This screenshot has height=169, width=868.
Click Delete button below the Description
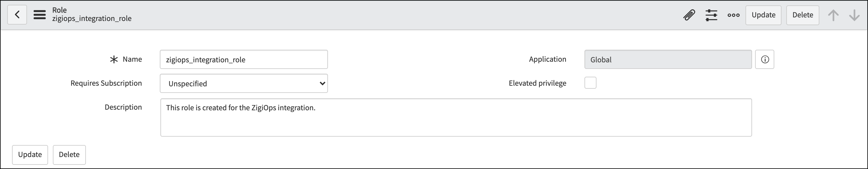click(69, 155)
